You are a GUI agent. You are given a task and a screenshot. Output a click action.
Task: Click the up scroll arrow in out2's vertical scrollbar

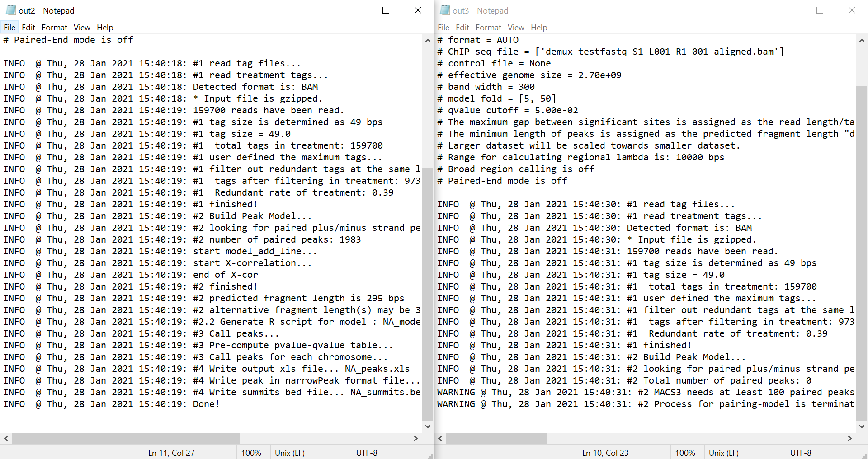click(x=427, y=40)
